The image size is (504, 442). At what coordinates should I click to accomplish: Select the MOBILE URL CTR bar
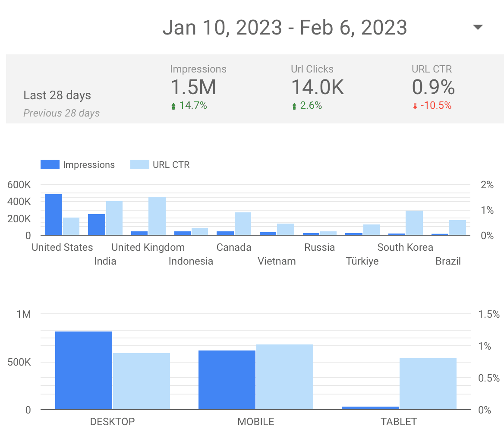(285, 377)
